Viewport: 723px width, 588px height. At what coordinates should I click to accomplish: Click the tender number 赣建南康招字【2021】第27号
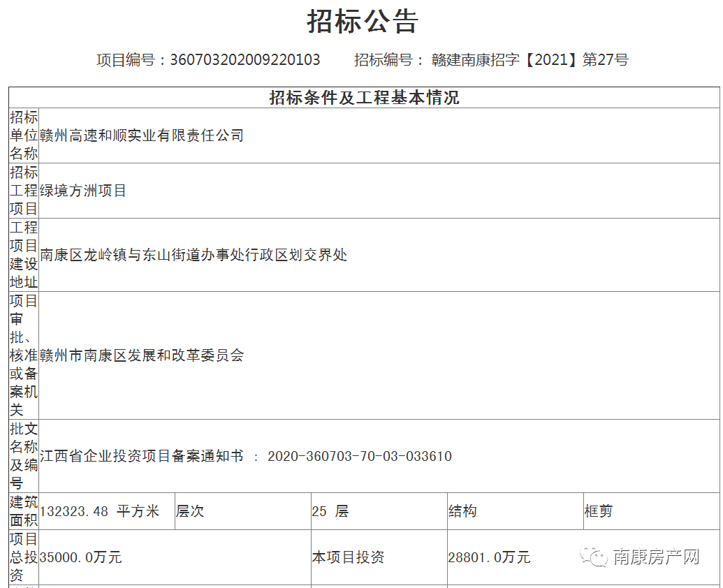coord(530,60)
